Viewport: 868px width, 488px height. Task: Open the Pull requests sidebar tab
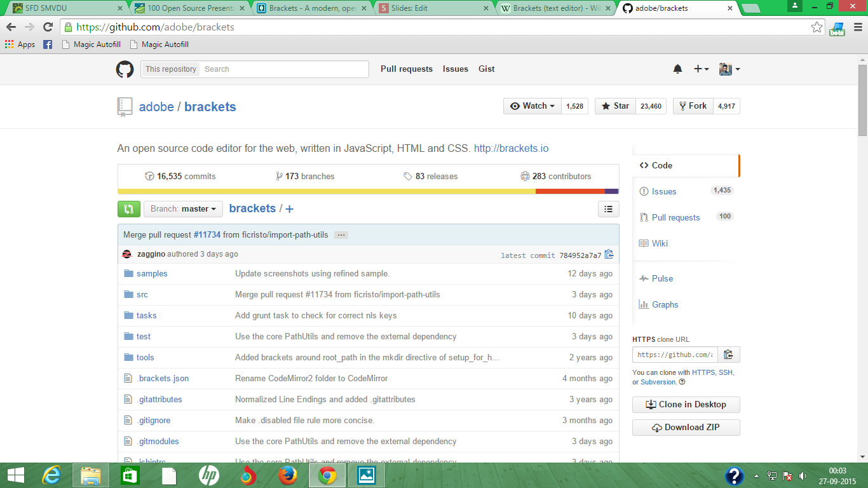pyautogui.click(x=686, y=217)
